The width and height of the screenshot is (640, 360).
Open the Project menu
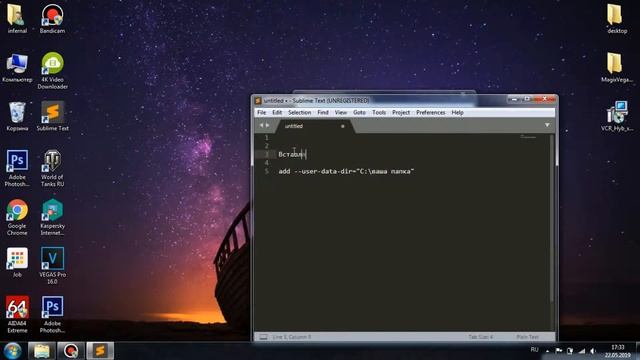(401, 112)
